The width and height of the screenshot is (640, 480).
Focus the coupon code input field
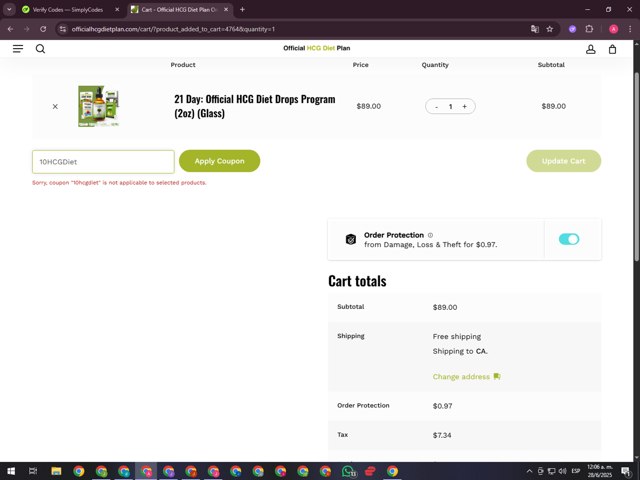click(103, 162)
